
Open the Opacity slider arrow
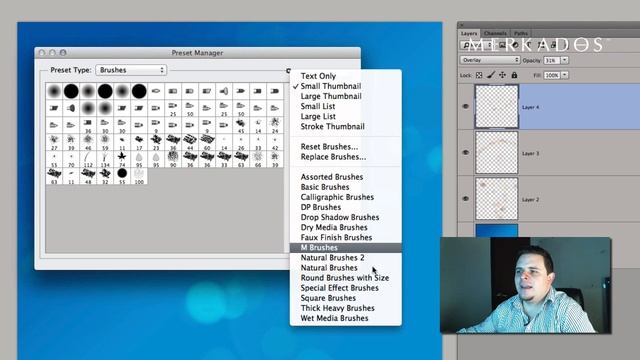tap(564, 60)
